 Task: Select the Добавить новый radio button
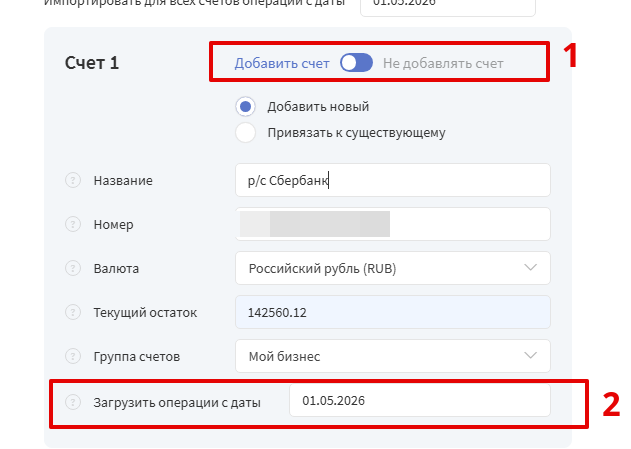[245, 107]
